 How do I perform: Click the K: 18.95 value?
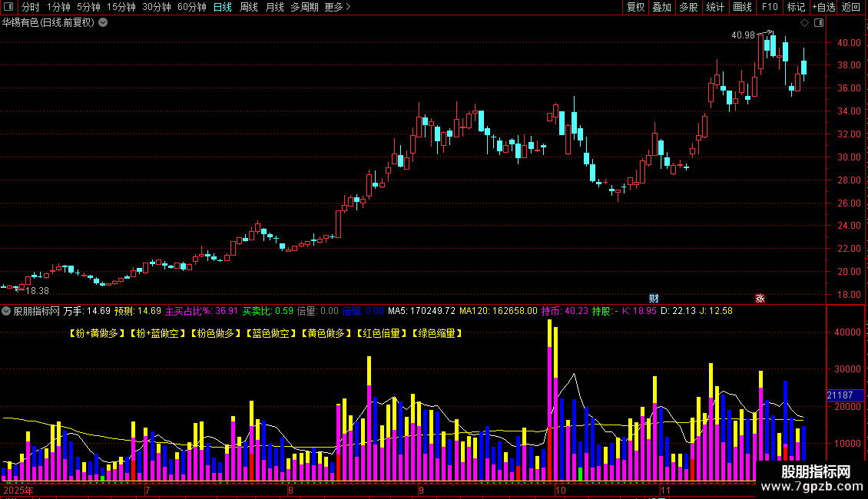pyautogui.click(x=639, y=311)
